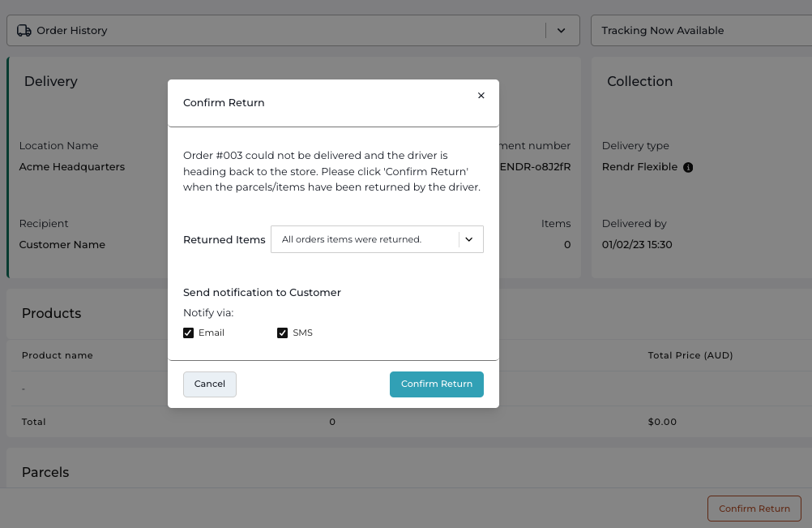Click the chevron in the Returned Items combo box

pos(469,239)
